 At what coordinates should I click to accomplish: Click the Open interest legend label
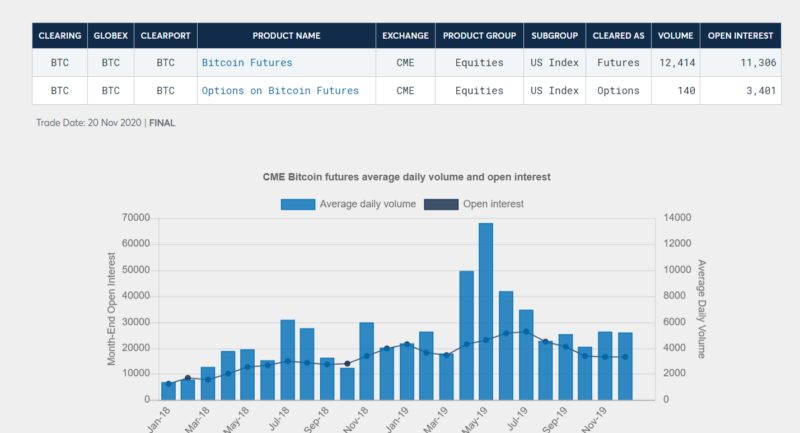pyautogui.click(x=493, y=204)
